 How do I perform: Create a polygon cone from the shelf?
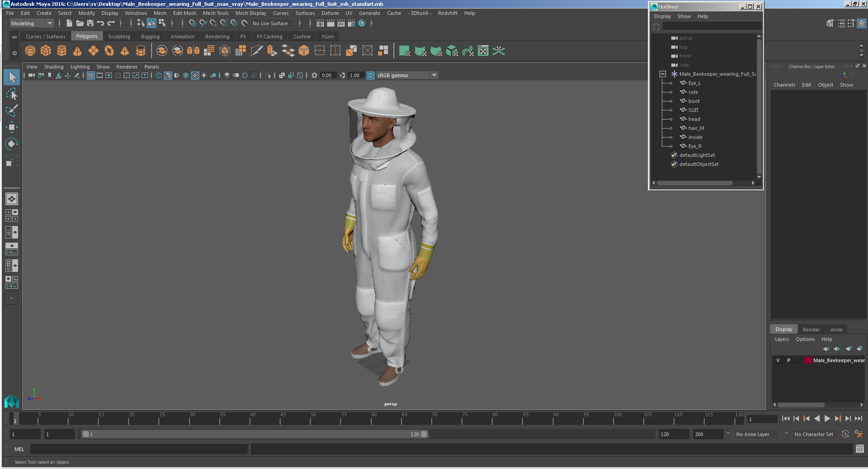(78, 51)
